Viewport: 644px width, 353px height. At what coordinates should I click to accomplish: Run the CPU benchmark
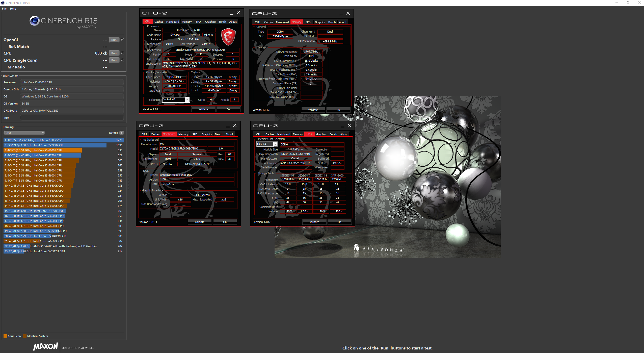[114, 53]
